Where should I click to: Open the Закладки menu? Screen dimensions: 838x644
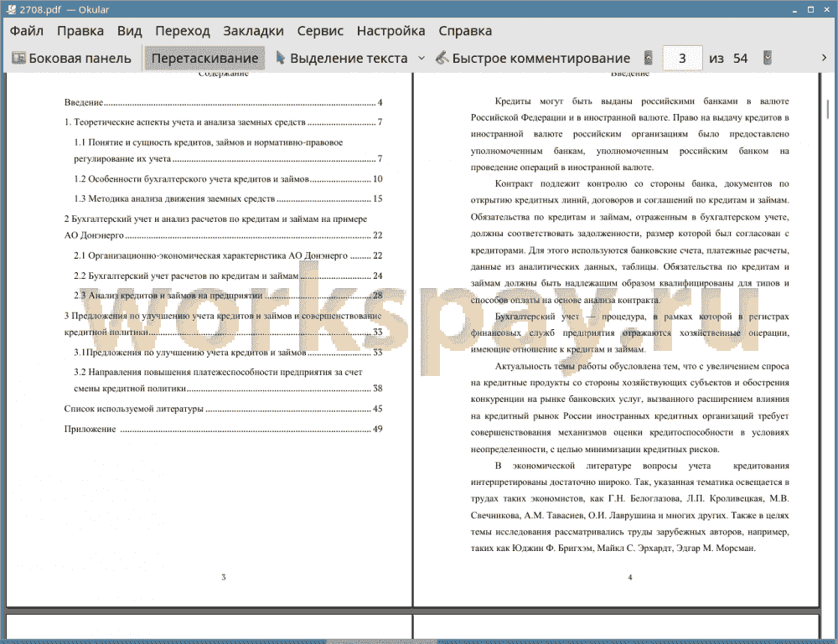pos(253,31)
